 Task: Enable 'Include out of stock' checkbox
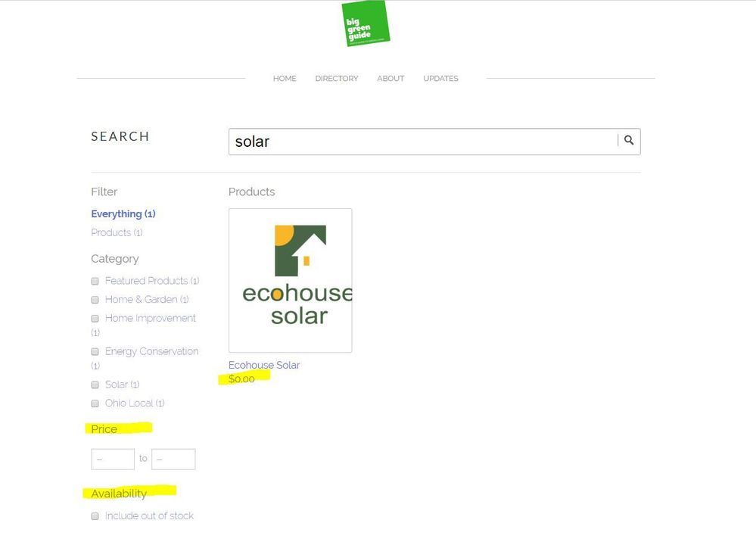95,516
